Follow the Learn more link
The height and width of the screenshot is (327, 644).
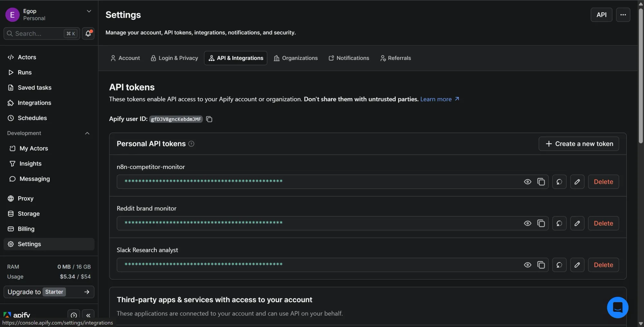[440, 99]
